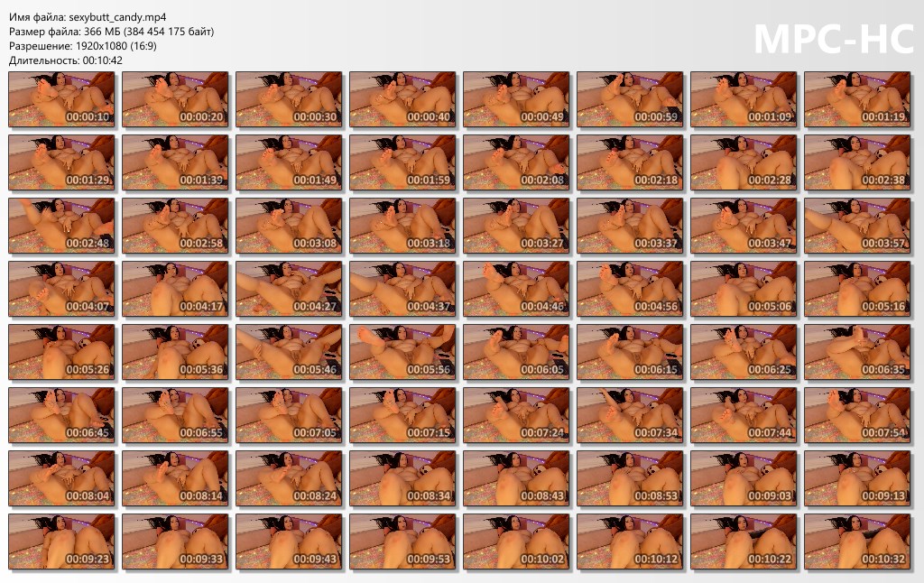Click the frame at 00:07:24
924x583 pixels.
[x=515, y=415]
